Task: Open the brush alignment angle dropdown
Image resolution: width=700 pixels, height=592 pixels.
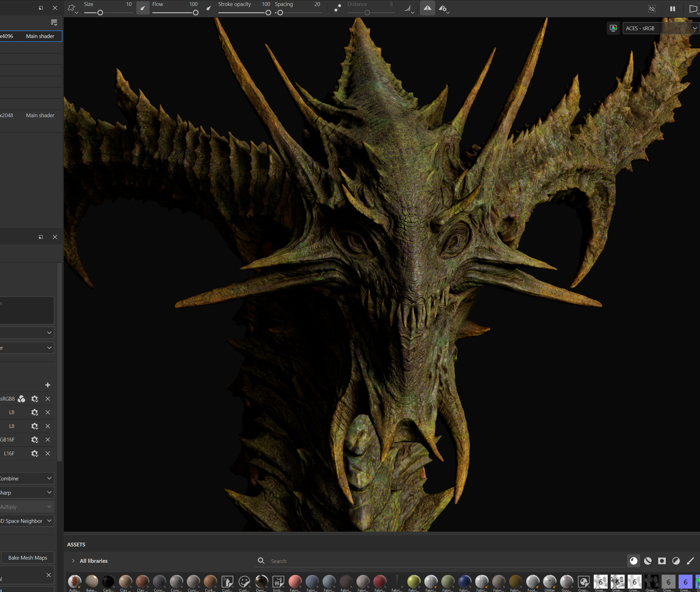Action: click(409, 9)
